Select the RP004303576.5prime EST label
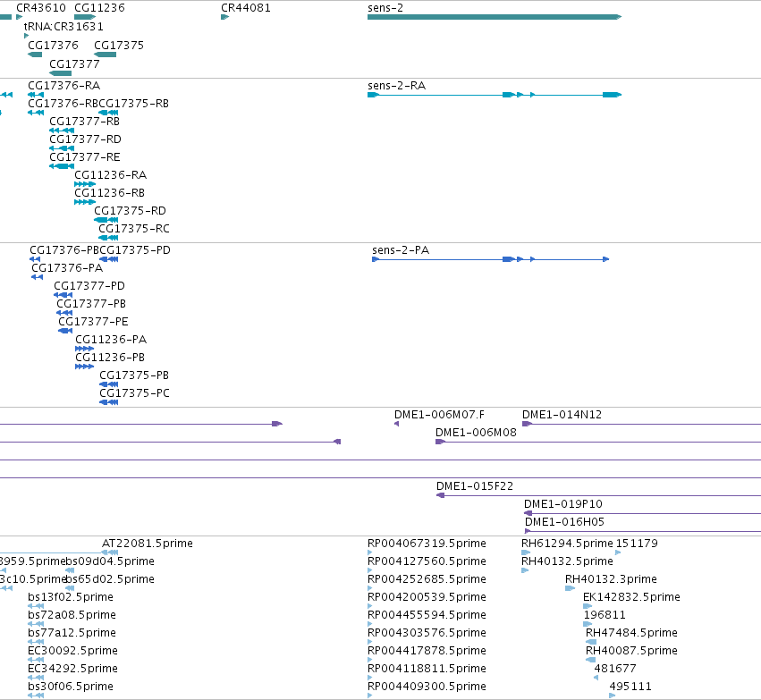The height and width of the screenshot is (700, 761). click(427, 633)
